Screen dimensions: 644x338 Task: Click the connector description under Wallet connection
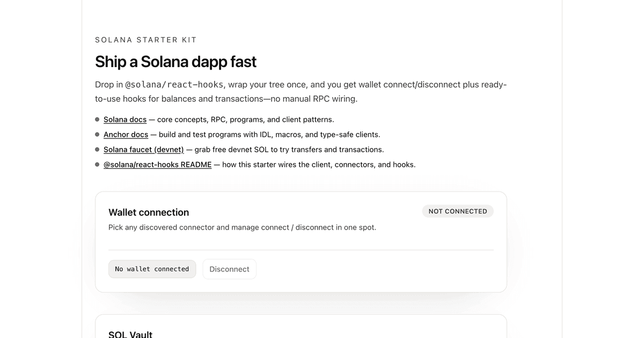click(242, 227)
